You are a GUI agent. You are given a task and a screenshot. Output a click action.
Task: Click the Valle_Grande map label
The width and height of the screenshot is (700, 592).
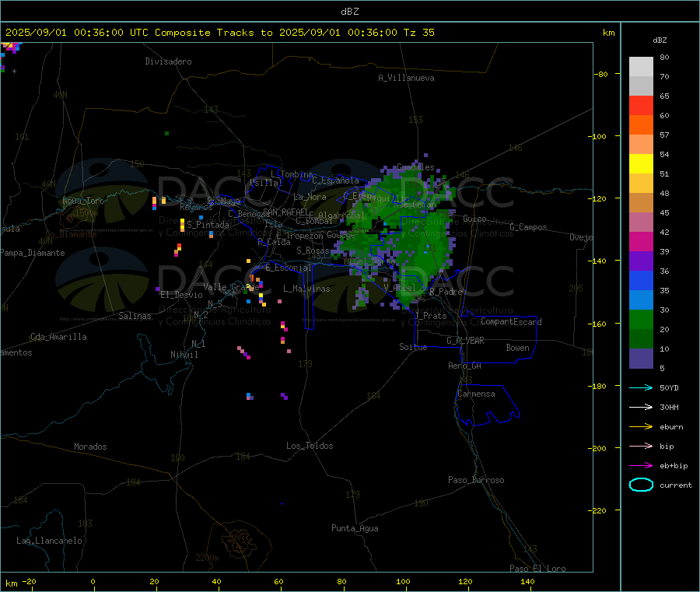tap(231, 287)
